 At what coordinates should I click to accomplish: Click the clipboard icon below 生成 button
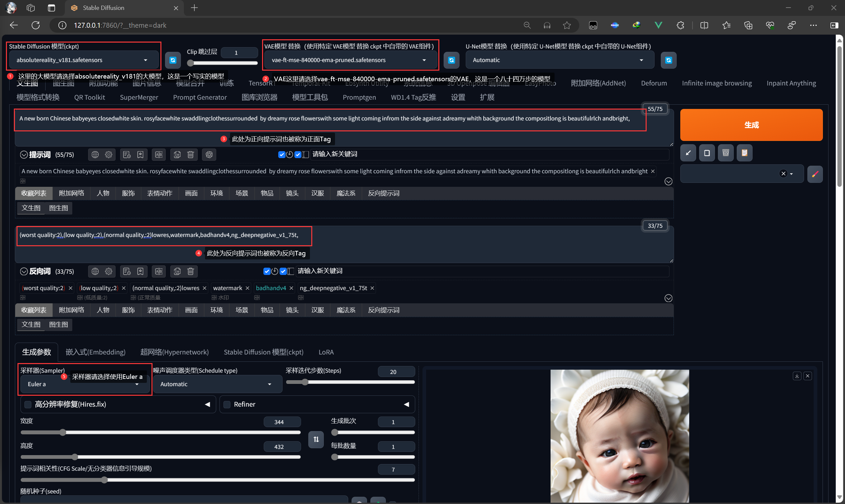coord(707,153)
